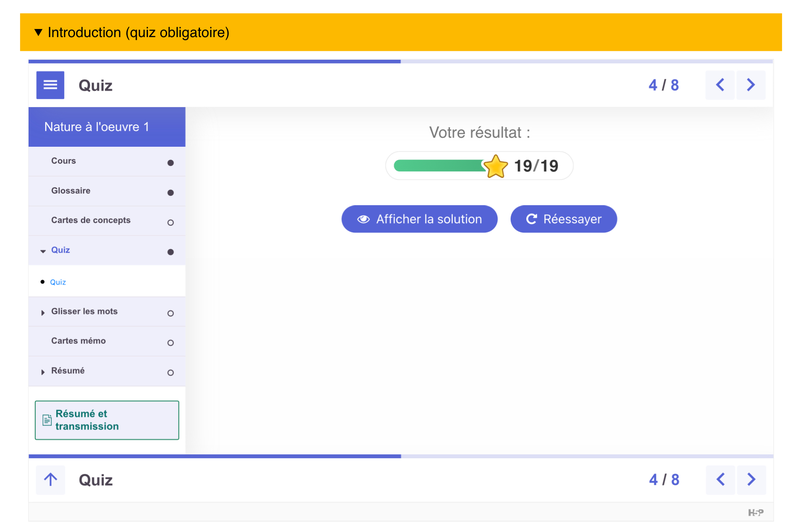Image resolution: width=800 pixels, height=523 pixels.
Task: Collapse the Quiz chapter in sidebar
Action: [x=43, y=251]
